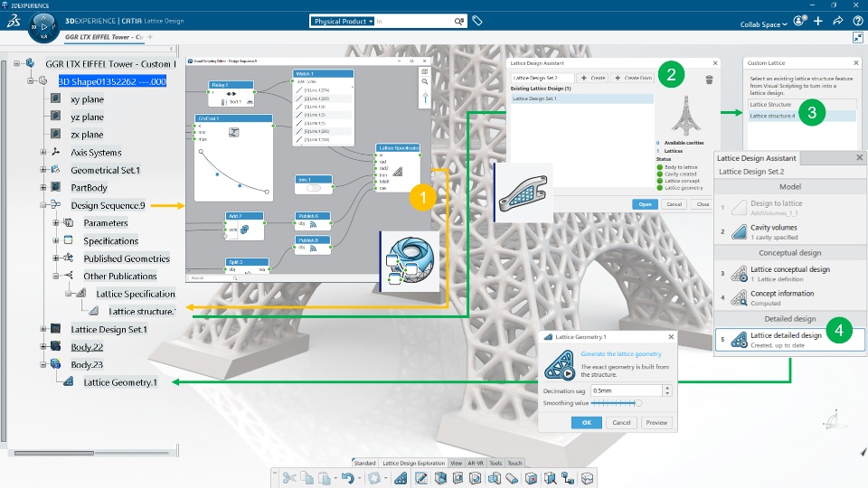
Task: Collapse the Other Publications node
Action: (x=56, y=277)
